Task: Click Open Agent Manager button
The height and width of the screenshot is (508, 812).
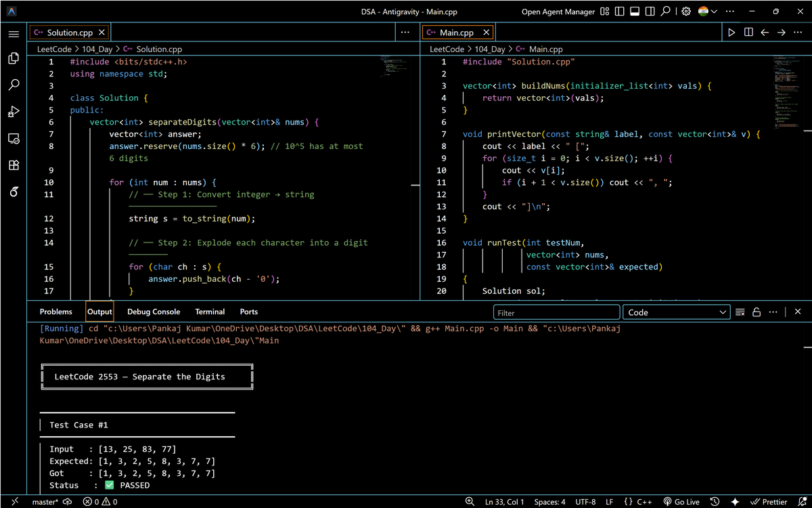Action: click(x=558, y=12)
